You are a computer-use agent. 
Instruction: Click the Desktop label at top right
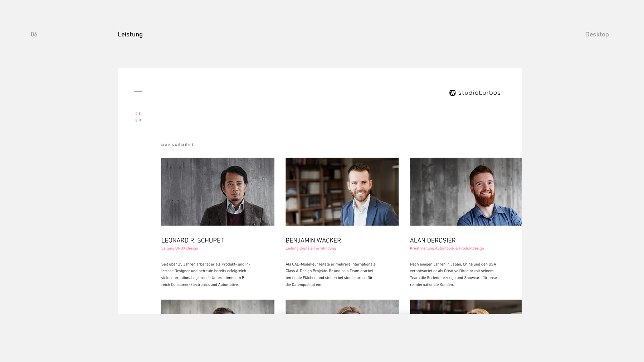[x=597, y=34]
